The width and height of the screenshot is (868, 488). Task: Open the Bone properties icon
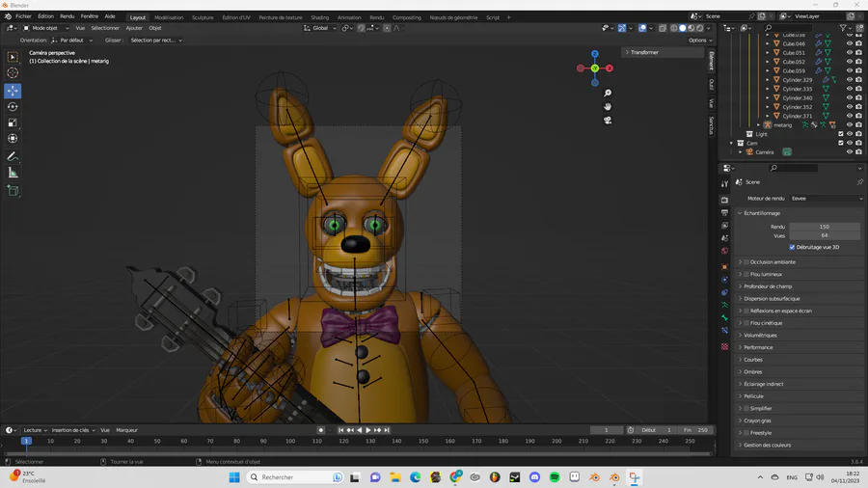724,317
